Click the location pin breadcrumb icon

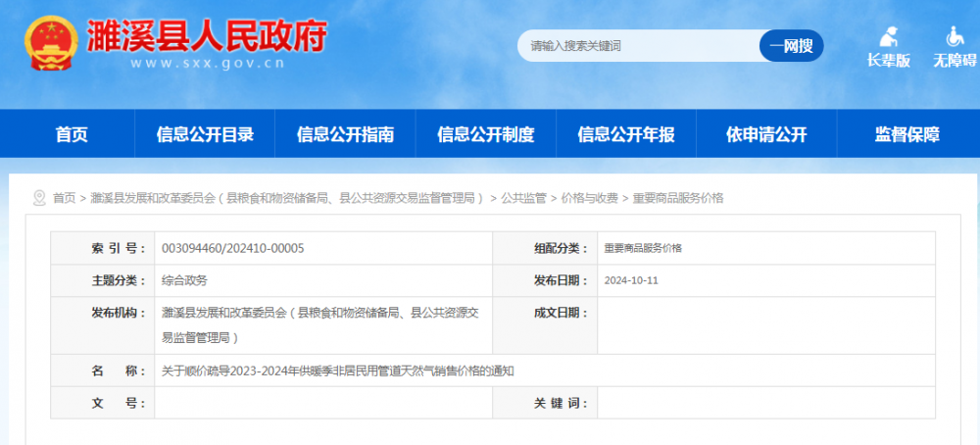tap(39, 198)
